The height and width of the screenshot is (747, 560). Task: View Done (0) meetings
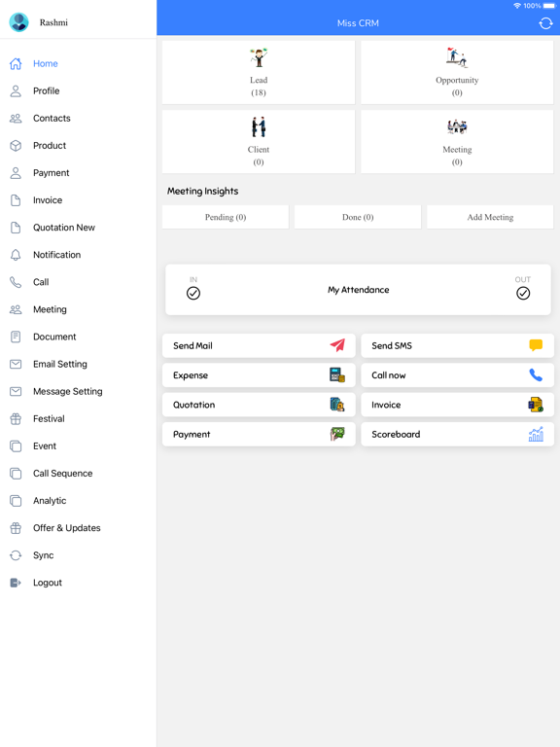pos(358,217)
